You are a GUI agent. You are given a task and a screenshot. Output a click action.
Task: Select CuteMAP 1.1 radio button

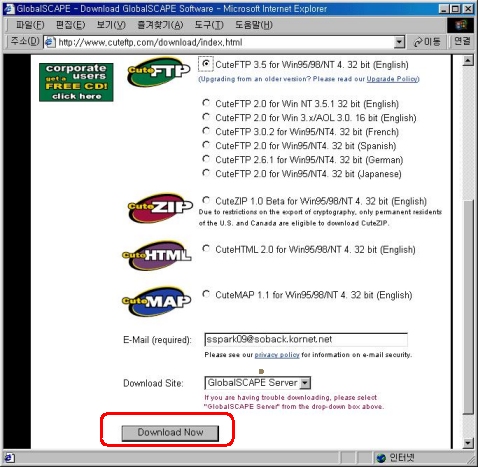(x=206, y=294)
